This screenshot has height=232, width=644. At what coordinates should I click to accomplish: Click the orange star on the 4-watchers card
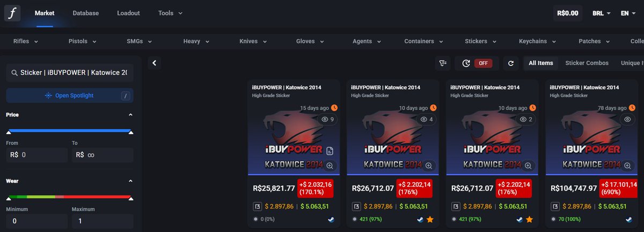click(x=430, y=219)
